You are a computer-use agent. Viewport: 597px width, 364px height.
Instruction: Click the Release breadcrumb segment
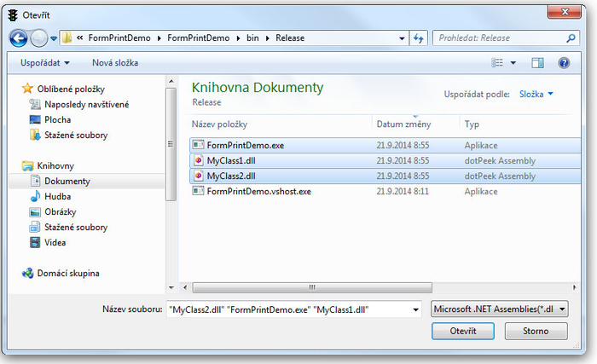(x=290, y=38)
